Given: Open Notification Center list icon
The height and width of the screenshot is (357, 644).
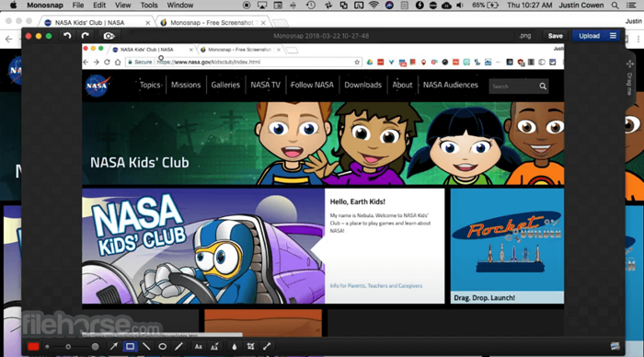Looking at the screenshot, I should tap(632, 6).
